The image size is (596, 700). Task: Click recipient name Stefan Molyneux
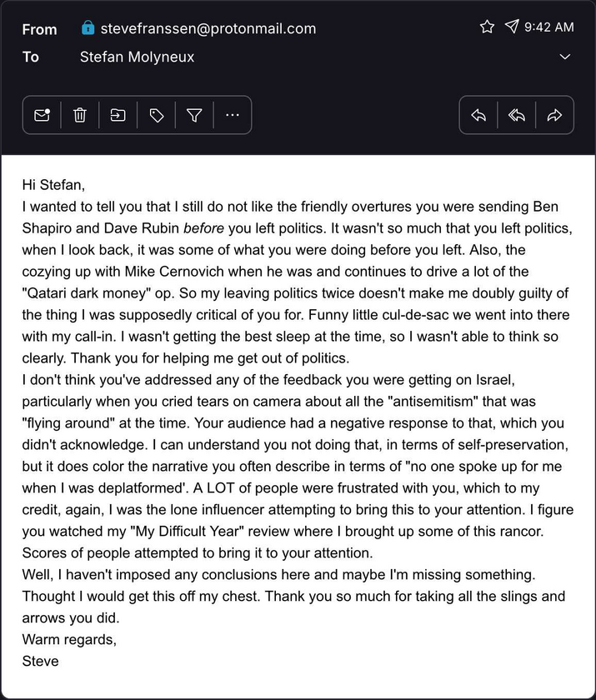coord(137,57)
